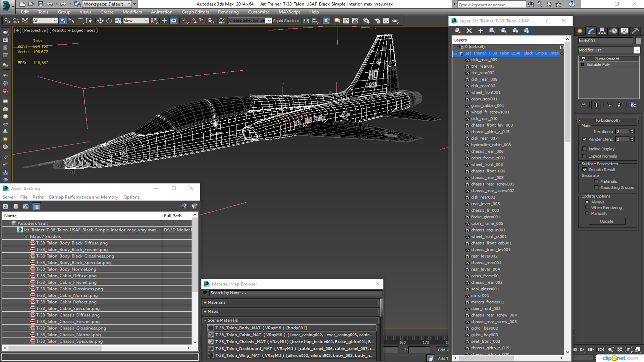Increment the Iterations spinner
Screen dimensions: 644x362
pyautogui.click(x=632, y=130)
